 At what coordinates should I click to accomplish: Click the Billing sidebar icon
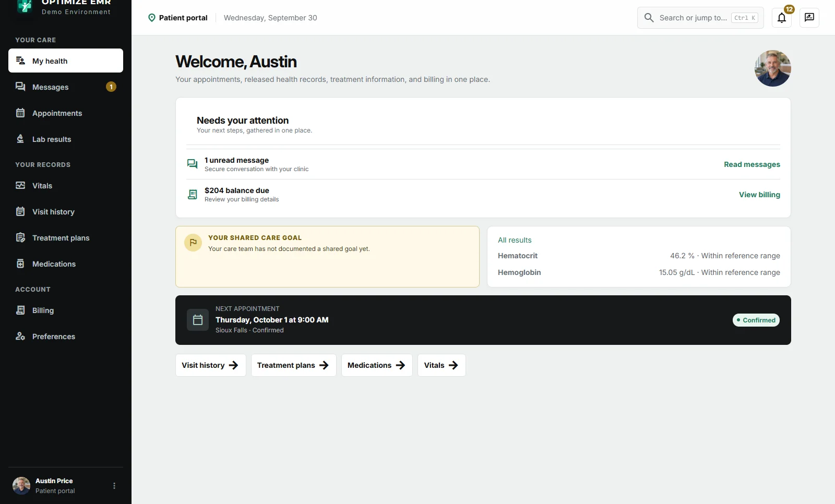point(20,310)
